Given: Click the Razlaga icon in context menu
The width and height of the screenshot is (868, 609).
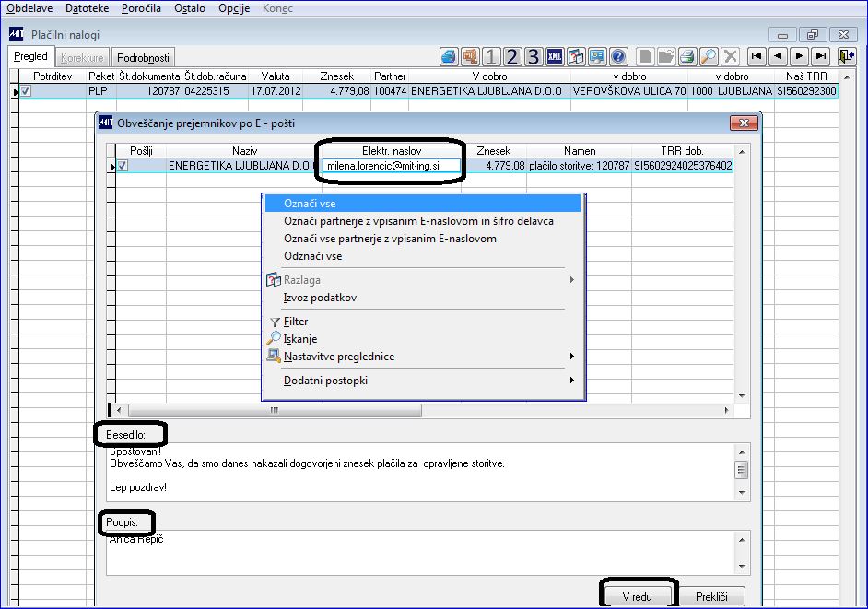Looking at the screenshot, I should point(274,279).
